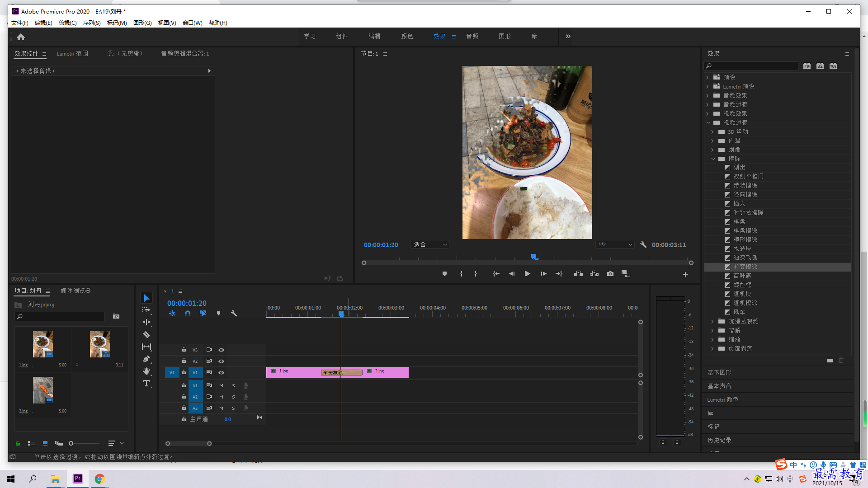Select the Hand tool
The width and height of the screenshot is (868, 488).
(x=146, y=371)
